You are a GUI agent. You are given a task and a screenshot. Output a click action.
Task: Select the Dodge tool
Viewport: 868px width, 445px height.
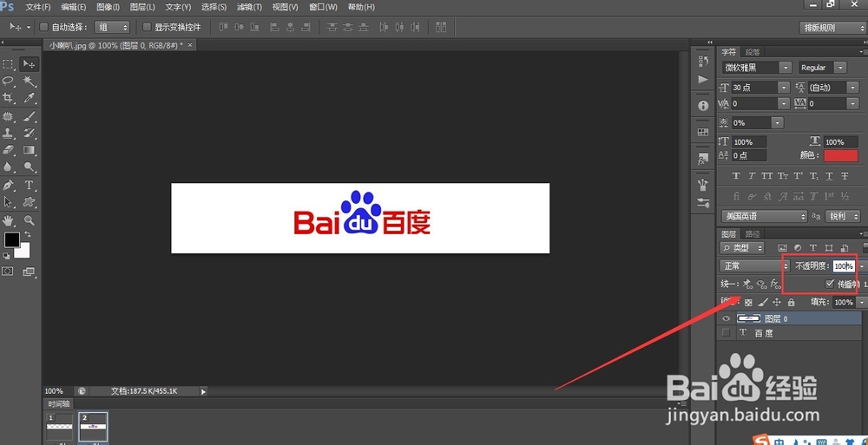tap(29, 167)
